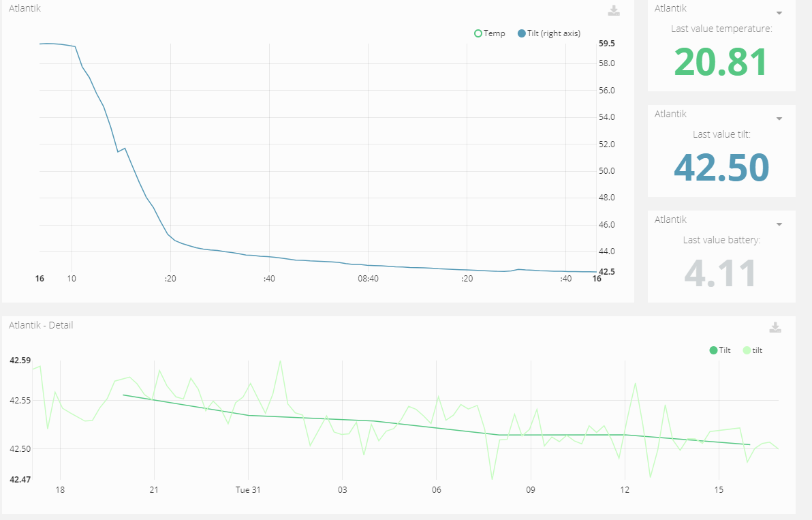Screen dimensions: 812x520
Task: Open the battery widget dropdown arrow
Action: (x=779, y=224)
